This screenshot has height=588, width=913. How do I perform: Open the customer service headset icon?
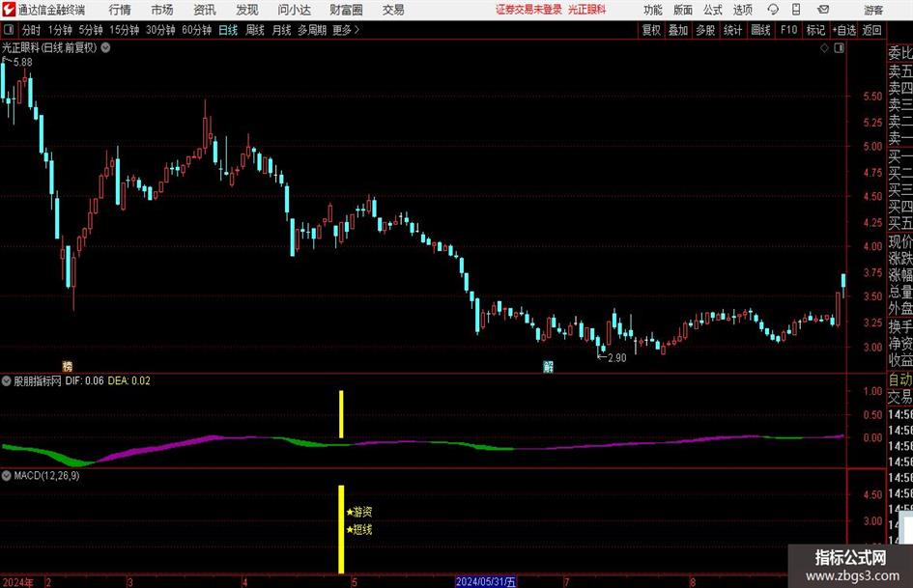(x=773, y=10)
